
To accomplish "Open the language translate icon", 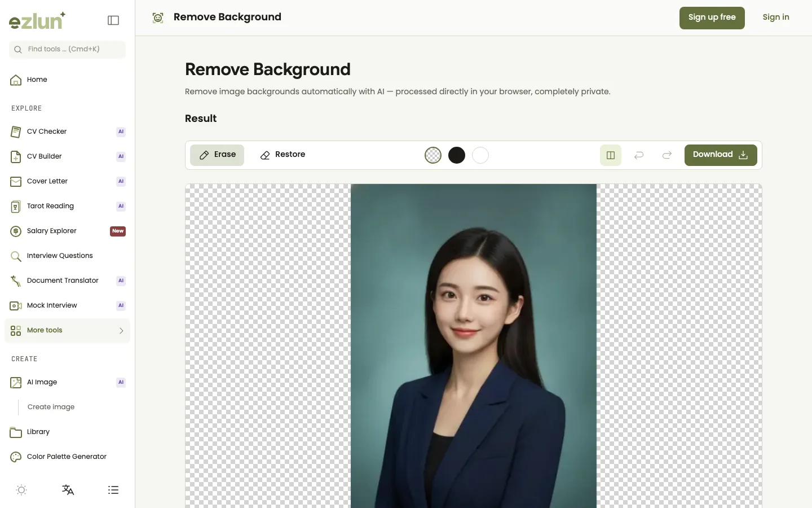I will pyautogui.click(x=68, y=490).
